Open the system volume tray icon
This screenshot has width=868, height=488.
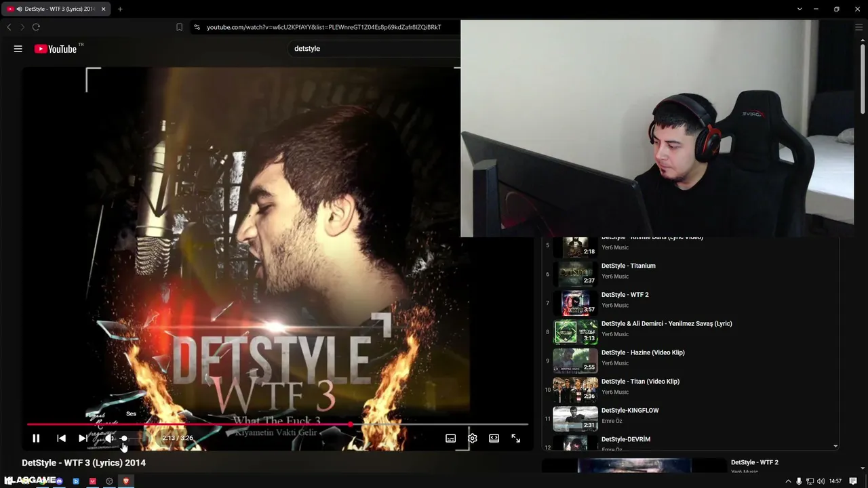tap(821, 481)
